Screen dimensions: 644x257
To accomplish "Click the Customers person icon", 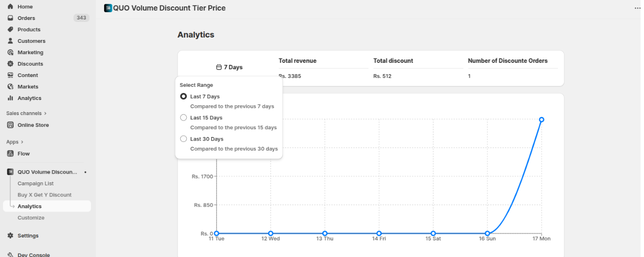I will (x=10, y=41).
